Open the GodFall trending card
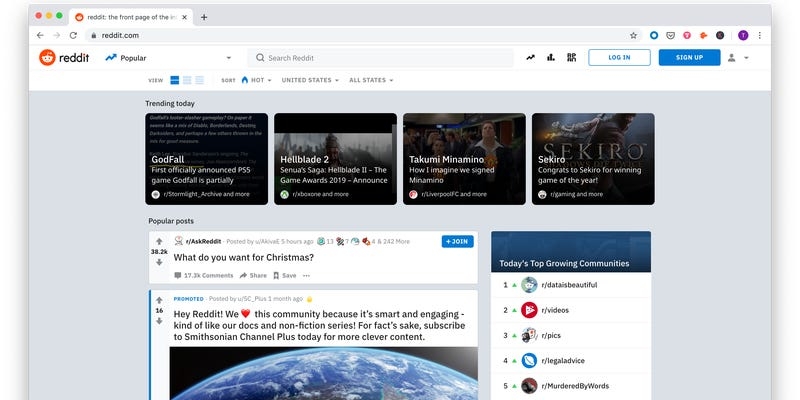The width and height of the screenshot is (800, 400). pos(207,159)
